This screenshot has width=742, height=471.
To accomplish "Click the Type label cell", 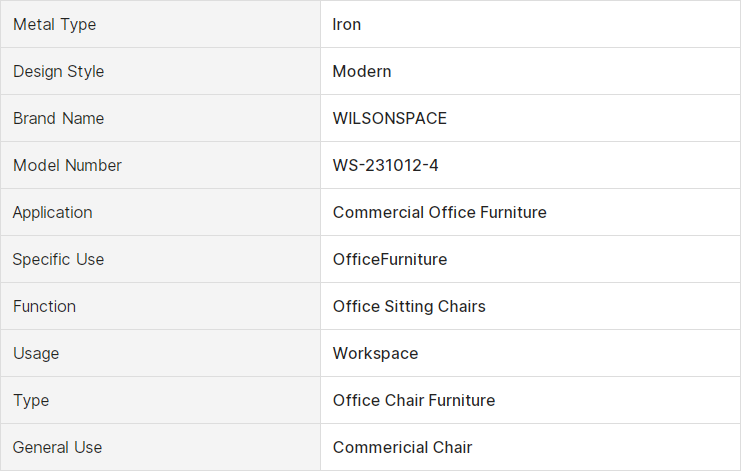I will click(x=160, y=400).
